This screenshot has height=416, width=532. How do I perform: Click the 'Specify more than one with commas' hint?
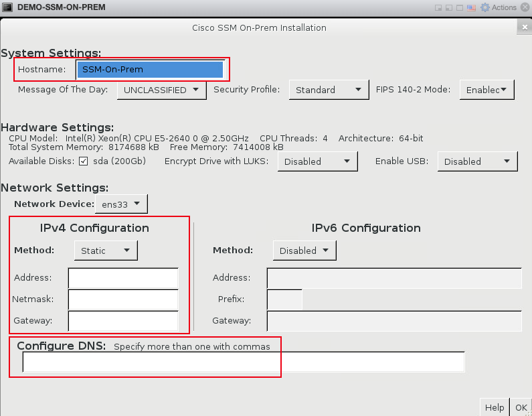coord(191,347)
